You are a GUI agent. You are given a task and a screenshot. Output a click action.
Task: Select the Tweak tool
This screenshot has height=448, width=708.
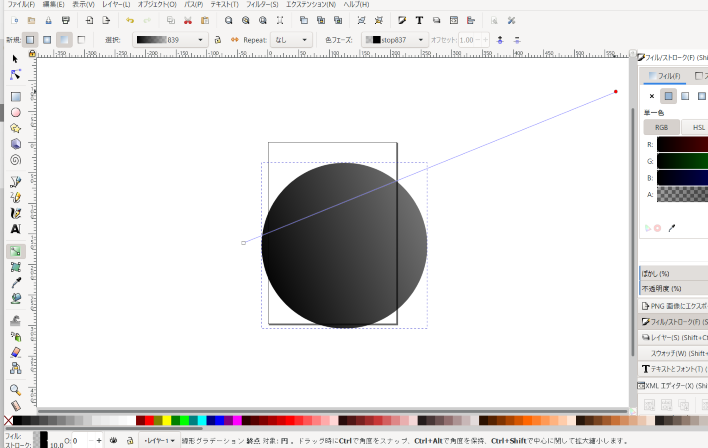15,321
